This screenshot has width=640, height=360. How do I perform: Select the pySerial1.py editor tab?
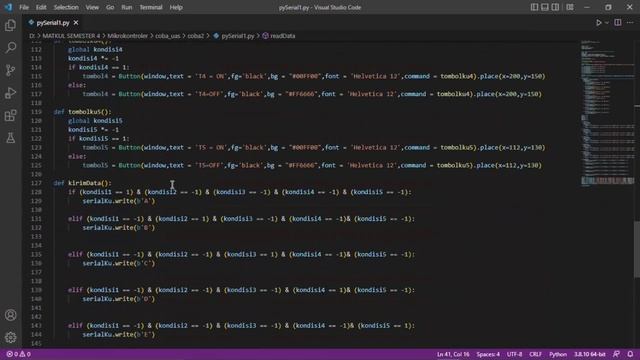point(53,23)
